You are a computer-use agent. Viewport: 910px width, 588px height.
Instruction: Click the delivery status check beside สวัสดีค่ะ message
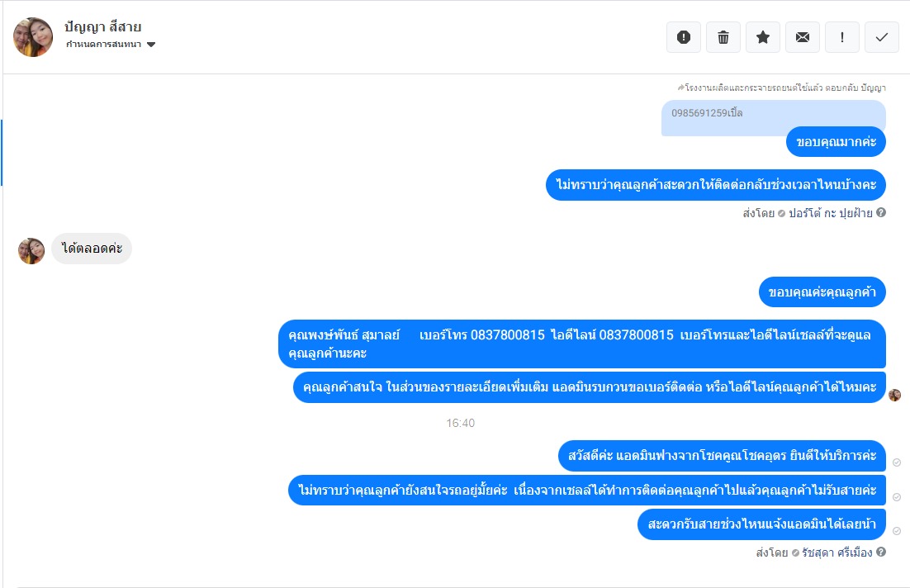pos(897,462)
